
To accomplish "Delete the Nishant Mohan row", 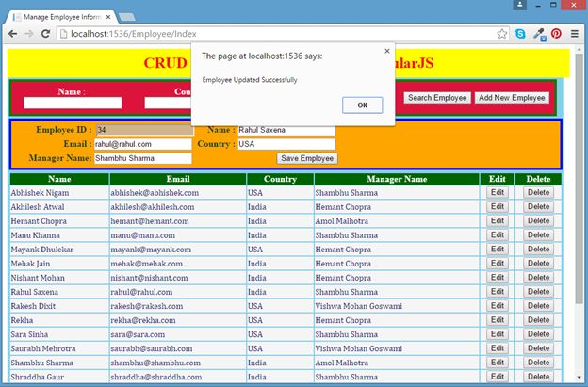I will [538, 278].
